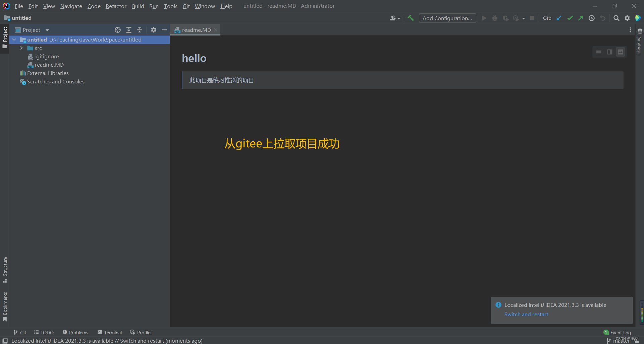Screen dimensions: 644x344
Task: Switch markdown view to editor only
Action: click(599, 52)
